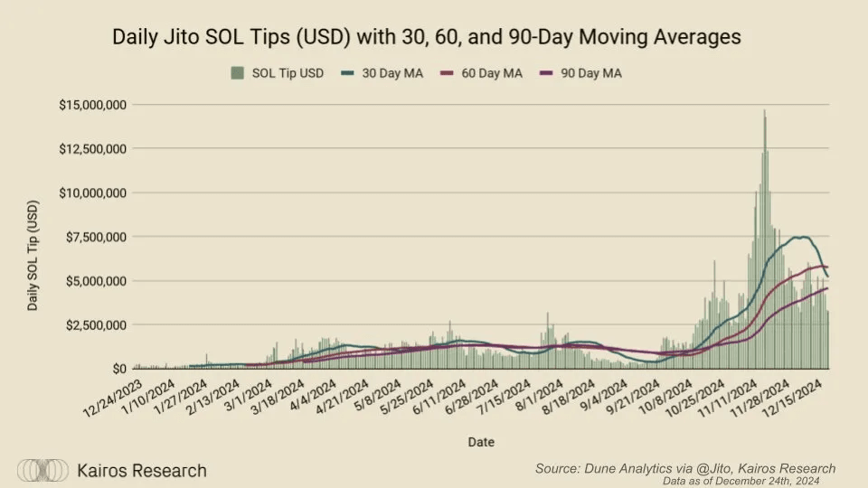
Task: Select the '60 Day MA' legend label
Action: coord(492,73)
